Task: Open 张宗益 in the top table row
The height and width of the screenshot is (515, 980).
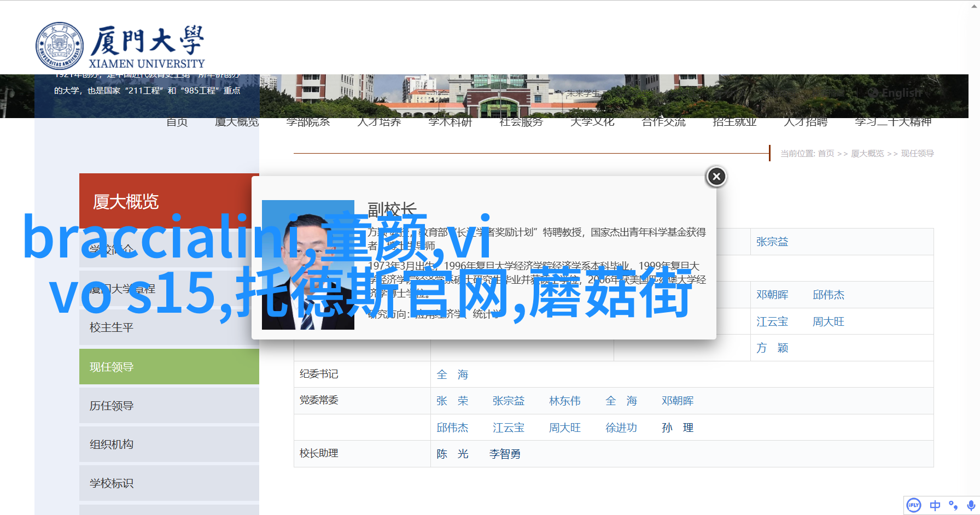Action: point(772,242)
